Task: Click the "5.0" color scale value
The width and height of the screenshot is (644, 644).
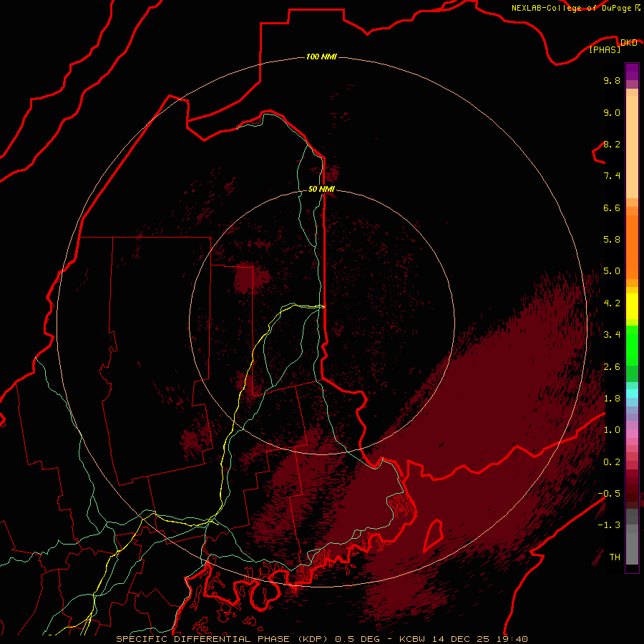Action: 612,271
